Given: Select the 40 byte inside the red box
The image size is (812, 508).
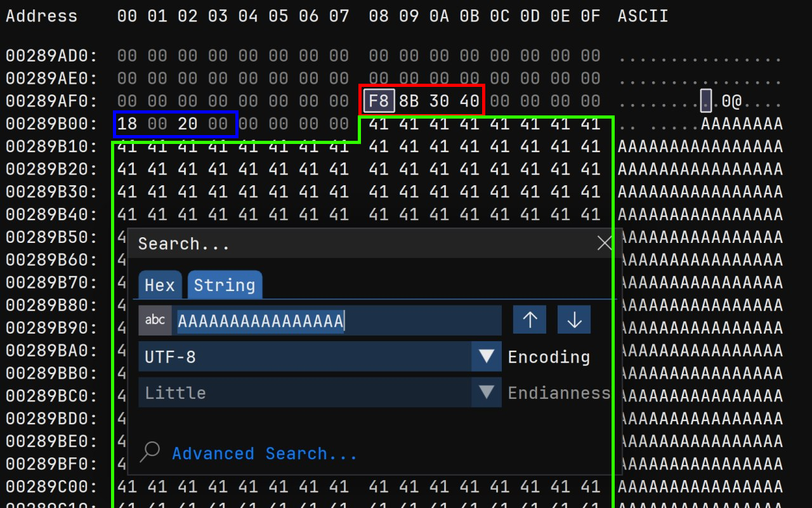Looking at the screenshot, I should click(x=469, y=100).
